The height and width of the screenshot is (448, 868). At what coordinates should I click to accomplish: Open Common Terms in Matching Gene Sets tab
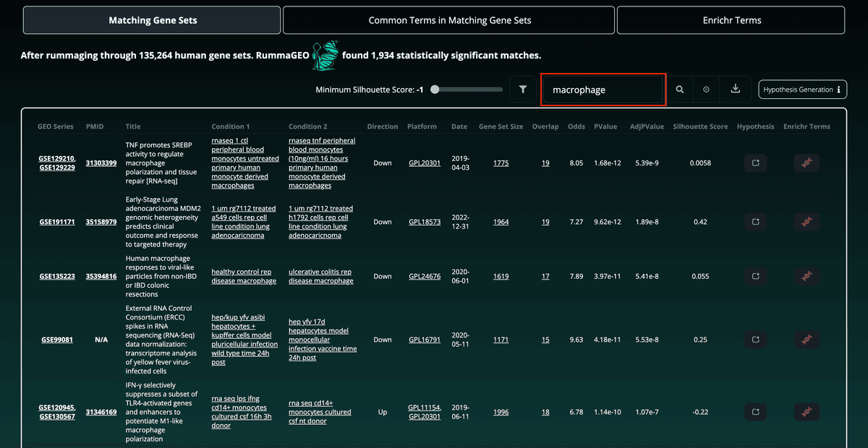click(449, 20)
